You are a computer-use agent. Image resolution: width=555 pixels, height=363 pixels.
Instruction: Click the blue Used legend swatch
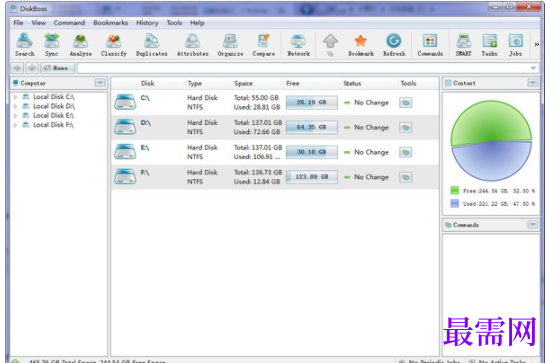tap(454, 203)
